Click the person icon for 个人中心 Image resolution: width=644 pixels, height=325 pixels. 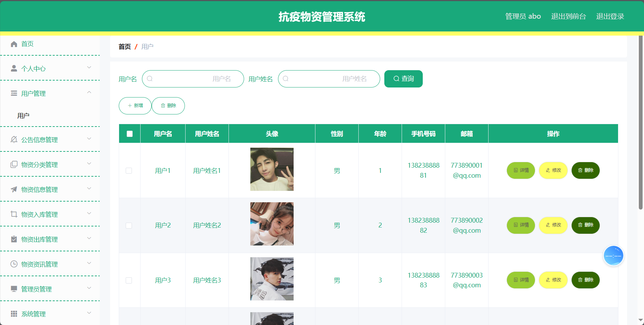(x=14, y=68)
